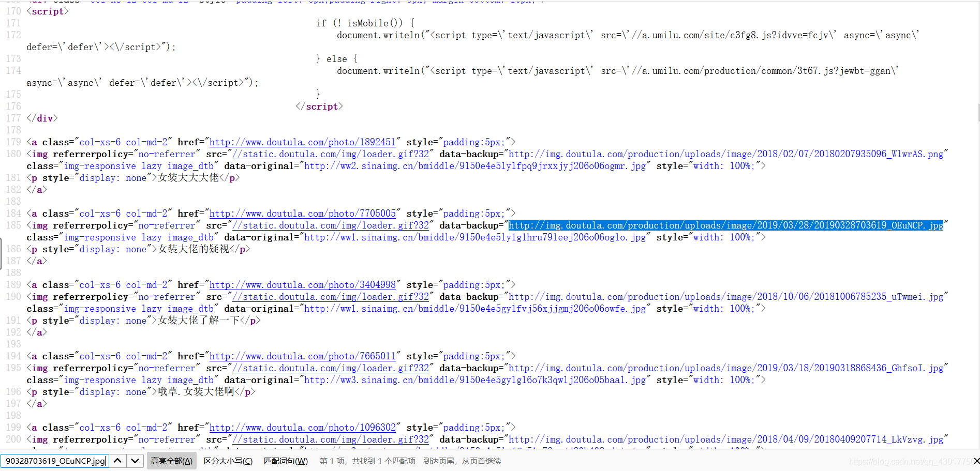
Task: Click sinaimg URL ending 206o06ogmr.jpg
Action: [x=475, y=166]
